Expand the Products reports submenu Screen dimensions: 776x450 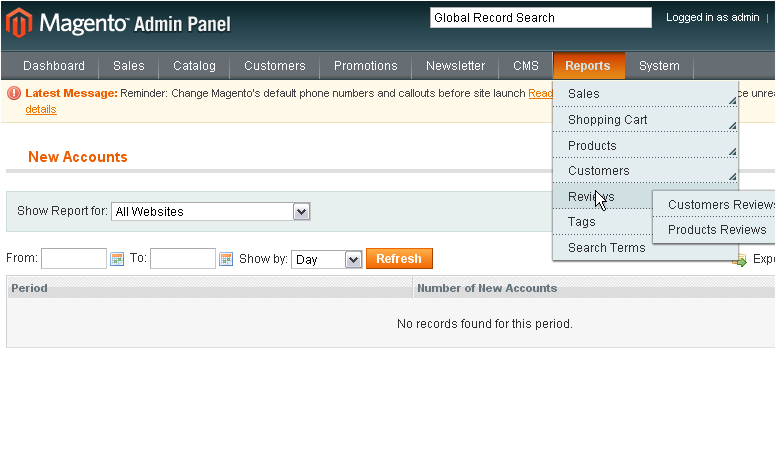(x=645, y=146)
